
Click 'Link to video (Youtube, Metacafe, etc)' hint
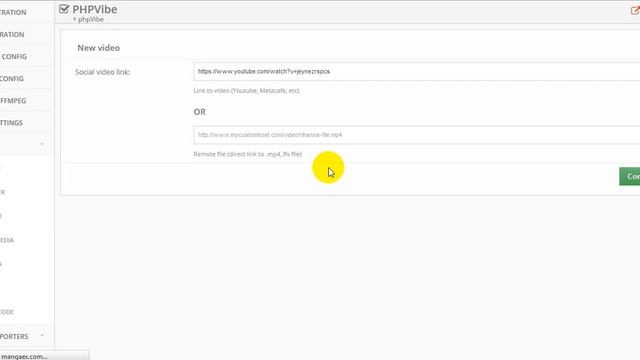coord(246,91)
